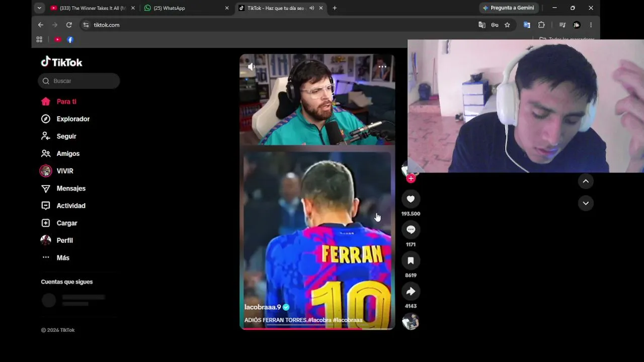Open the VIVIR live section
Screen dimensions: 644x362
(57, 171)
